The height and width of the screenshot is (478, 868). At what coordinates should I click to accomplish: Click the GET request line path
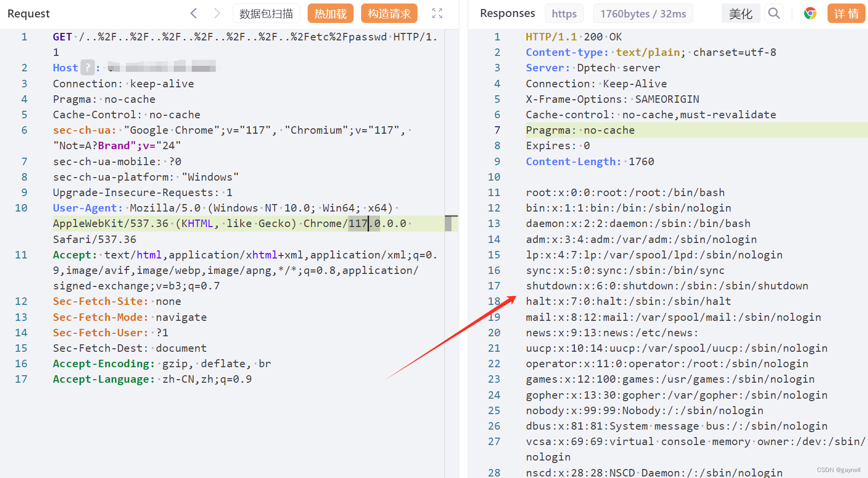coord(233,36)
